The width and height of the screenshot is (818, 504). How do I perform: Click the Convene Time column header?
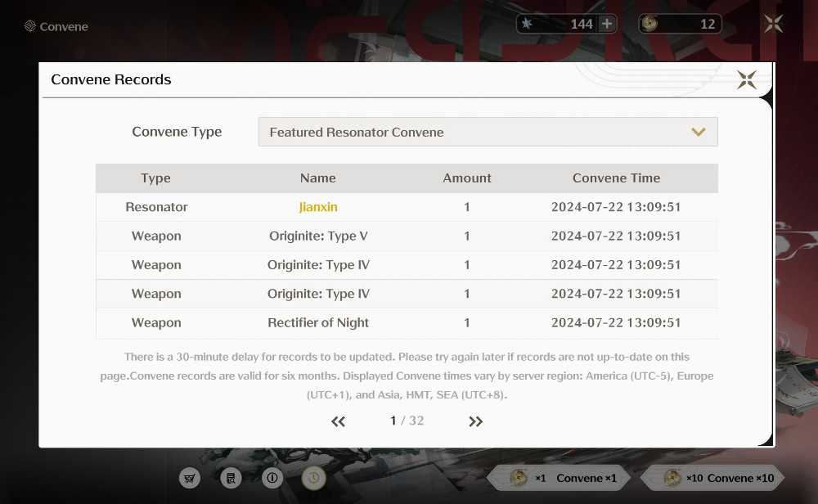pos(616,178)
